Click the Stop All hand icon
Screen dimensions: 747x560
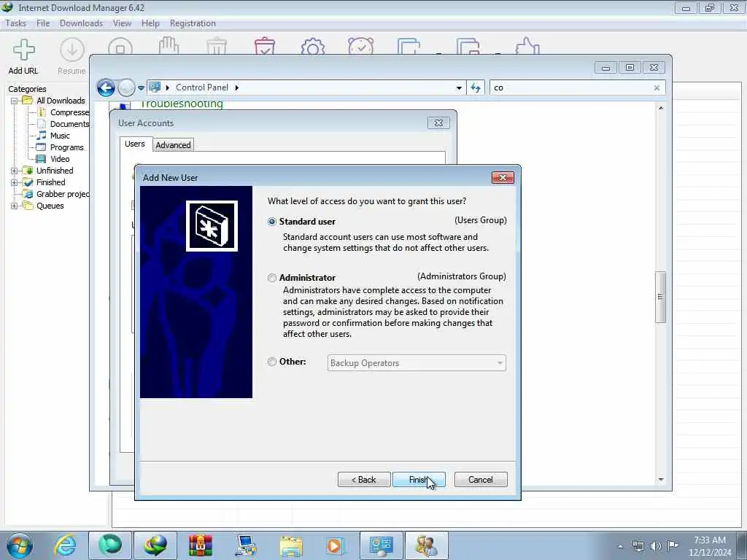pos(169,46)
